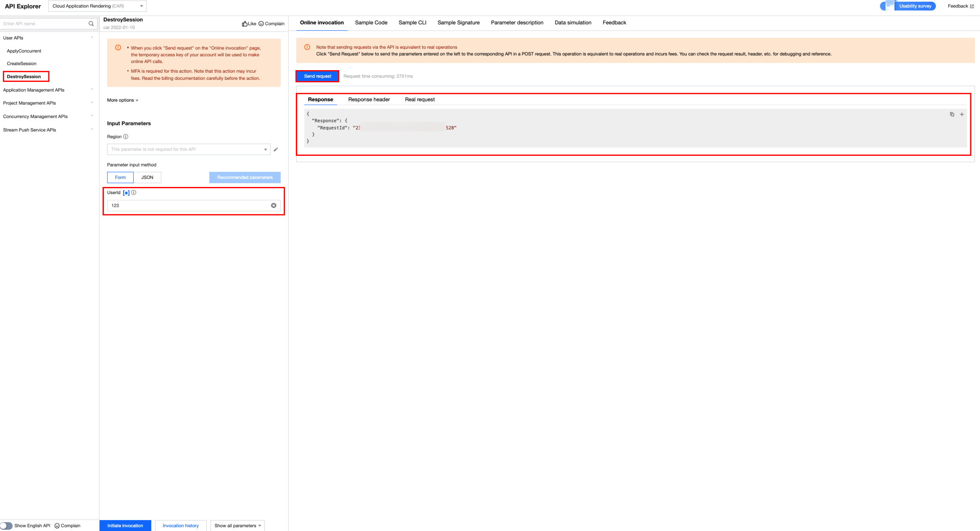Image resolution: width=980 pixels, height=531 pixels.
Task: Open Invocation history
Action: coord(180,526)
